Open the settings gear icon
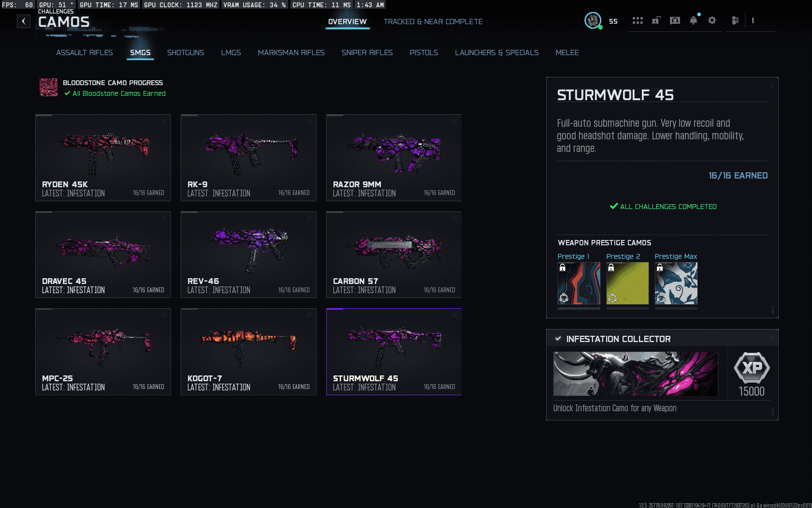Viewport: 812px width, 508px height. click(712, 21)
